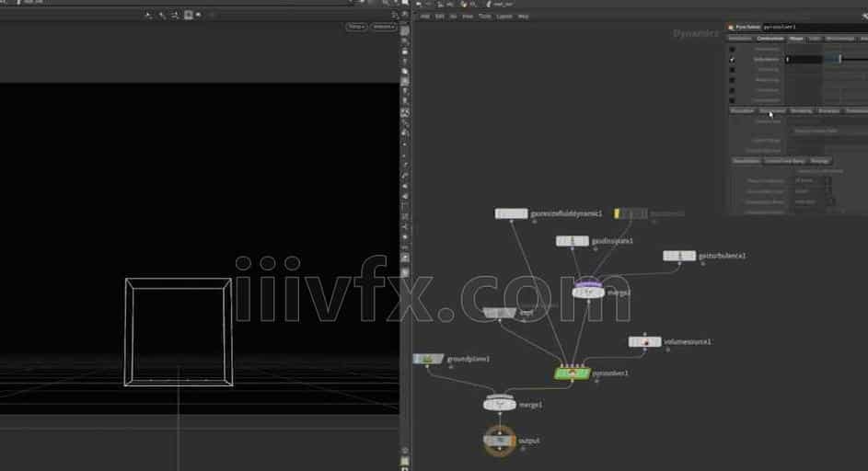Click the Pyro Solver icon in parameter header
Image resolution: width=868 pixels, height=471 pixels.
731,27
